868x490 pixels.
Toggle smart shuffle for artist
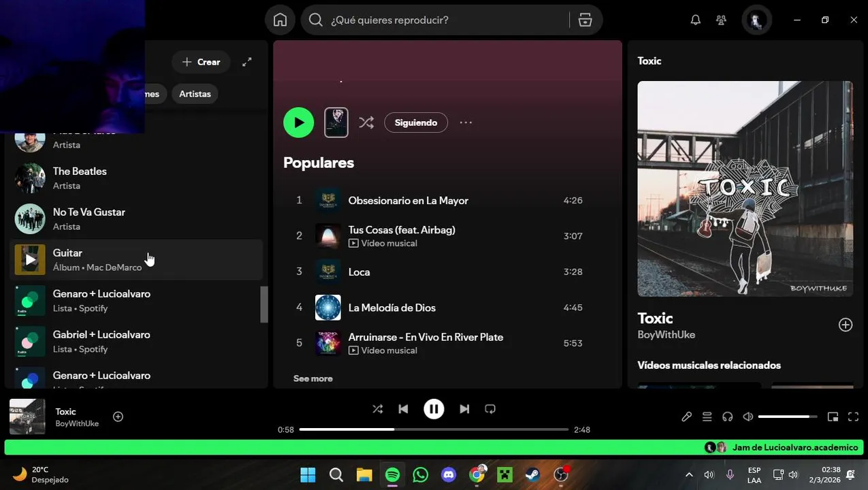[x=366, y=122]
